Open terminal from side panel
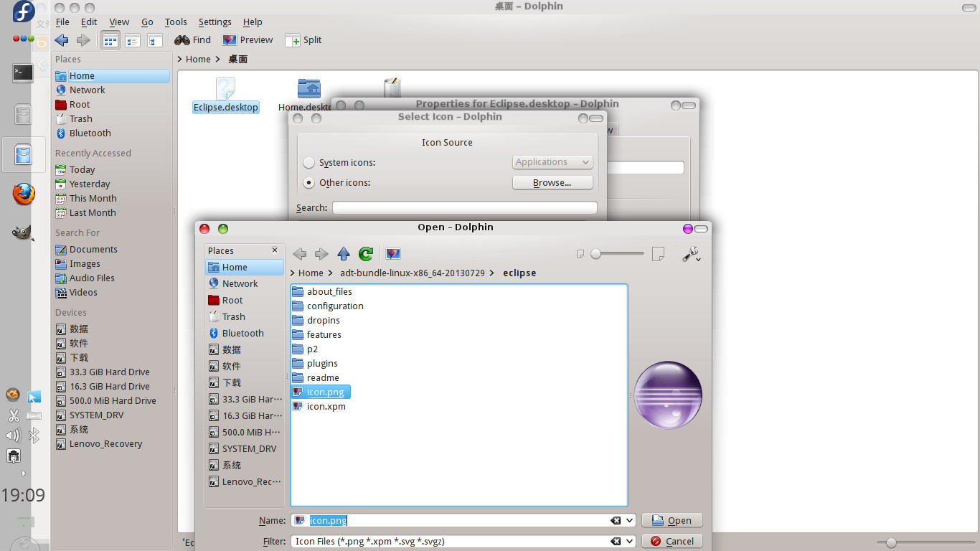The height and width of the screenshot is (551, 980). pyautogui.click(x=23, y=72)
